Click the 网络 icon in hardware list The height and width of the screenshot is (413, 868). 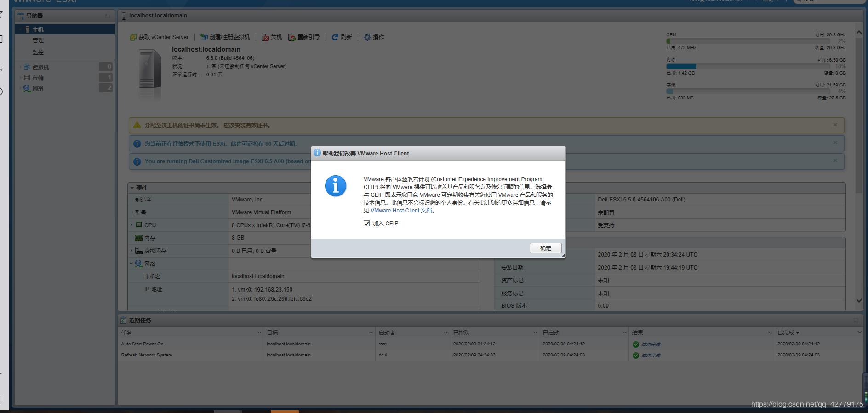[139, 264]
